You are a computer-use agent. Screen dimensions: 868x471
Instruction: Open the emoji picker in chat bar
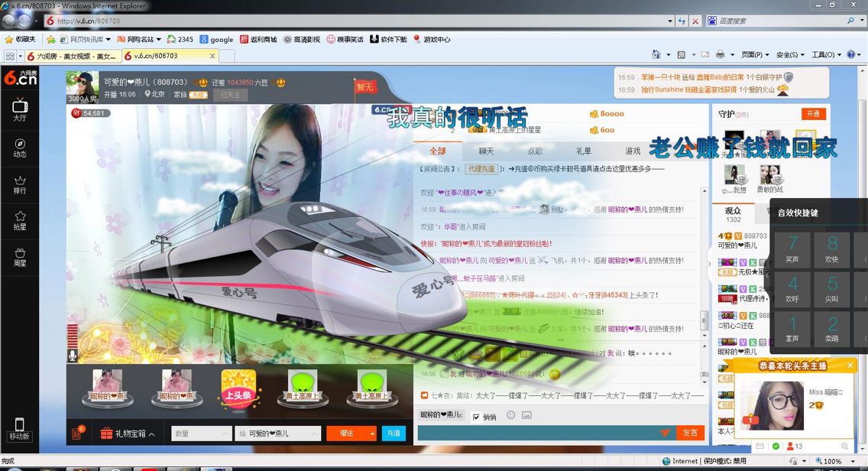click(511, 415)
